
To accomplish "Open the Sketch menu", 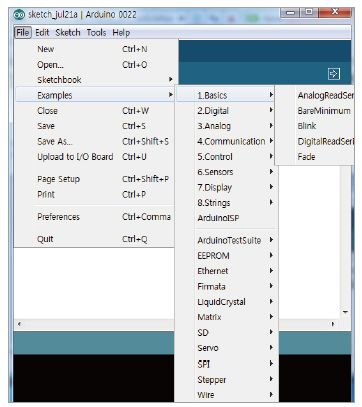I will pyautogui.click(x=68, y=33).
